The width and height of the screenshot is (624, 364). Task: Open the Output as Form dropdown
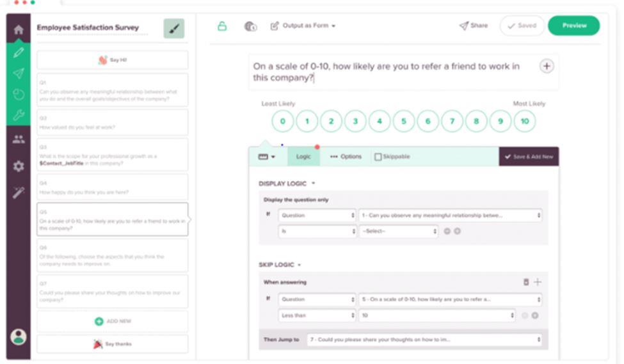[303, 26]
